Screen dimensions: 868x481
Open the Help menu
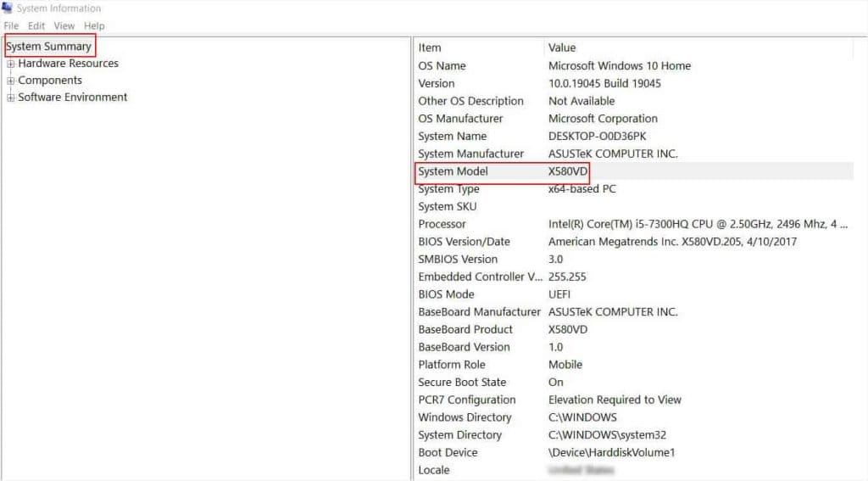[94, 26]
